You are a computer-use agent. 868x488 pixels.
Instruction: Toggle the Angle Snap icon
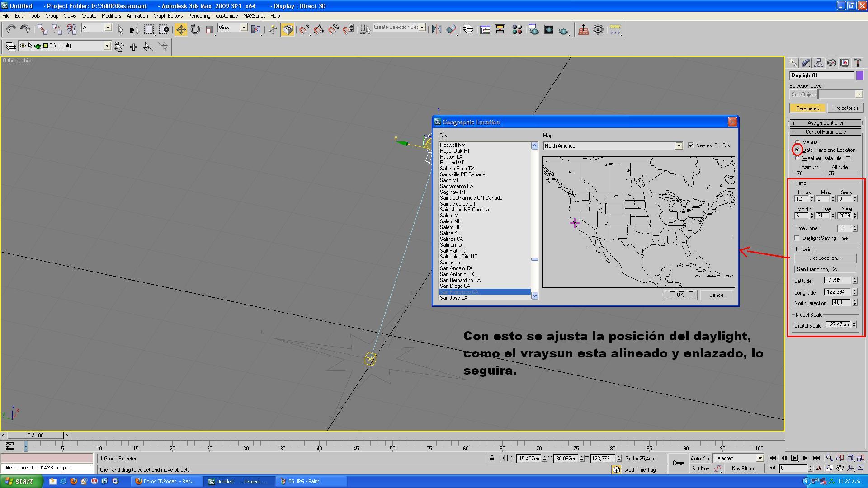coord(319,30)
